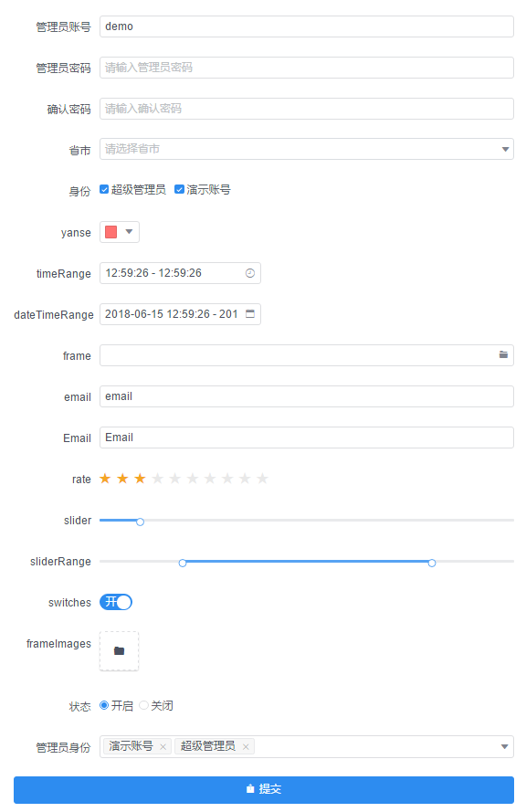Click the folder icon in frameImages upload box
The image size is (526, 812).
coord(119,651)
